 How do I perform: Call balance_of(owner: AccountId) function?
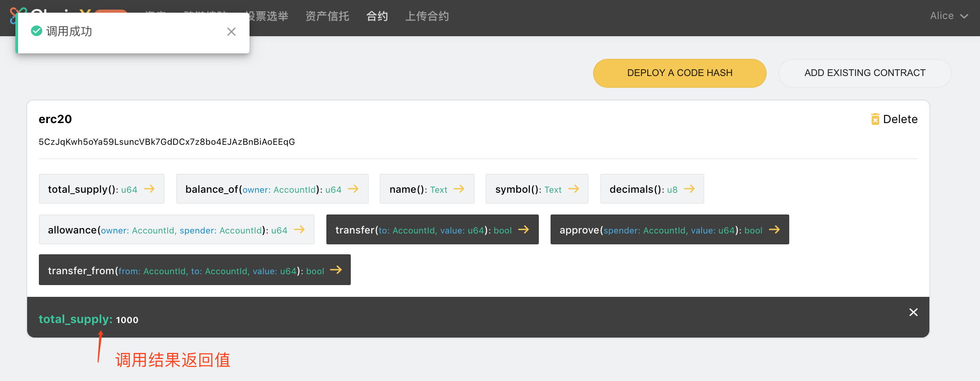tap(273, 189)
